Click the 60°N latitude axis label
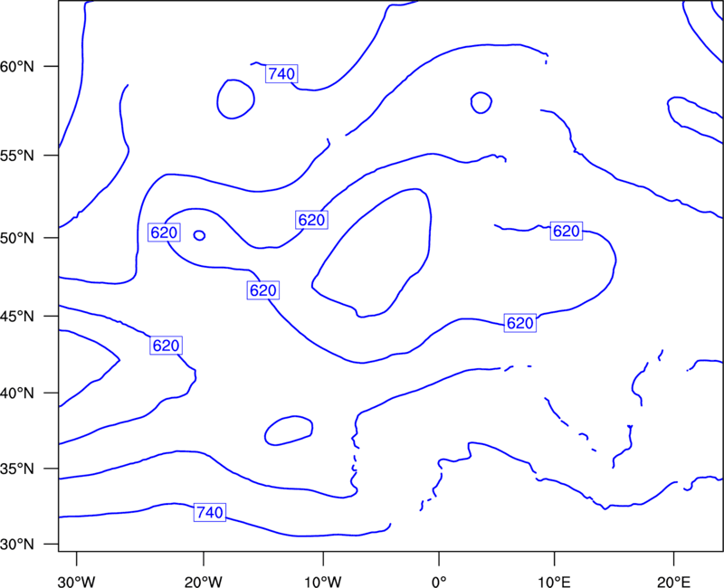The height and width of the screenshot is (588, 724). pos(17,67)
